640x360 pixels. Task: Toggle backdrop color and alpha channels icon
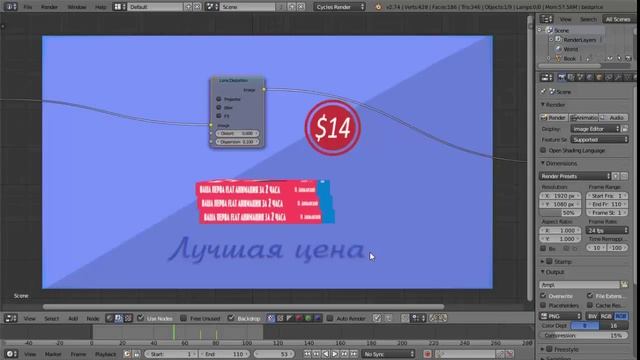coord(271,318)
